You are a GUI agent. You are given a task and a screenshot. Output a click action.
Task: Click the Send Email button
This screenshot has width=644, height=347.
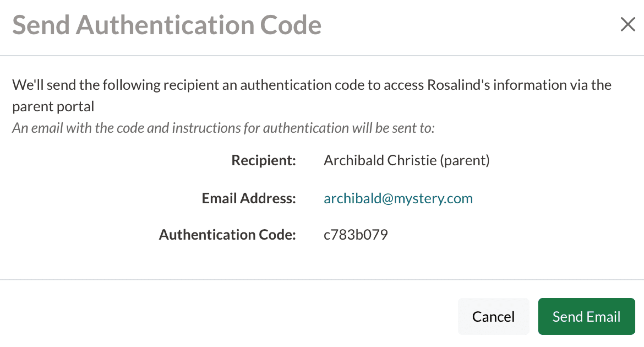tap(586, 316)
